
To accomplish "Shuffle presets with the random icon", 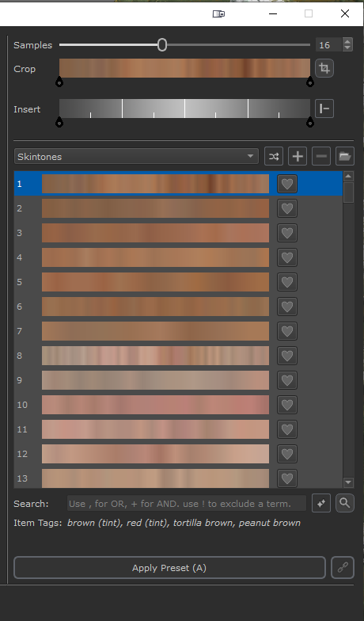I will (x=274, y=157).
